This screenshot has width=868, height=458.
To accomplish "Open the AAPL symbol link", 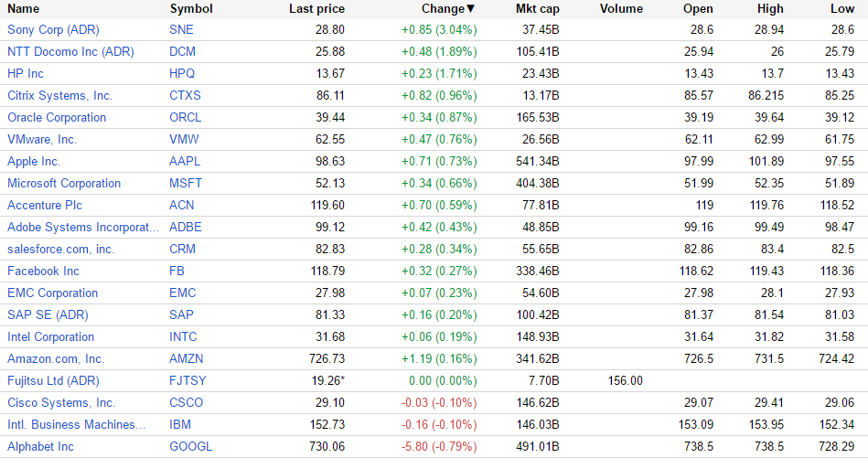I will click(x=185, y=162).
